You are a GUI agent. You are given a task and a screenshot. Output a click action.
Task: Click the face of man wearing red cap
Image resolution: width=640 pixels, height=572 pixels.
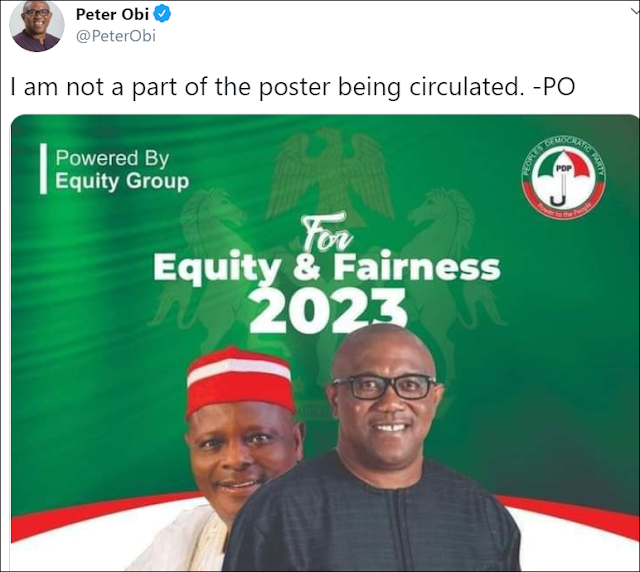click(241, 453)
